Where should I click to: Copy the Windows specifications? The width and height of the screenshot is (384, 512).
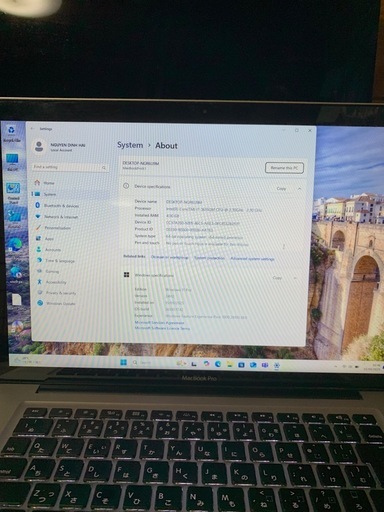point(277,277)
